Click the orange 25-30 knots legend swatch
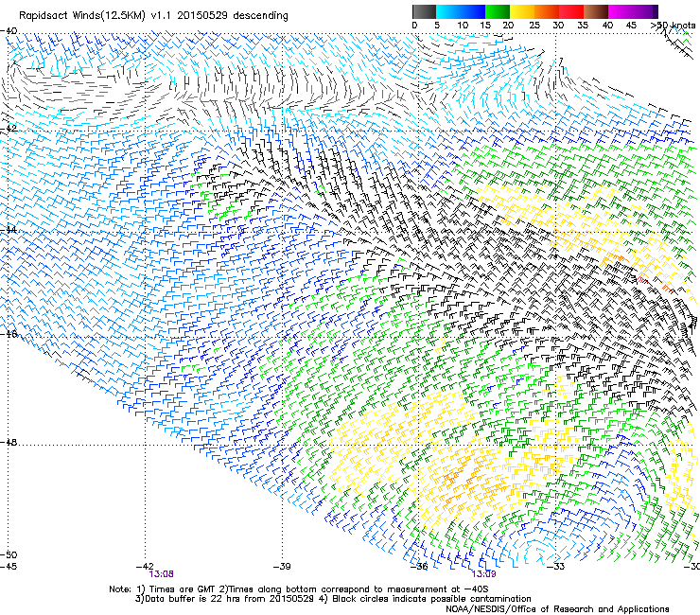This screenshot has width=700, height=615. 547,11
